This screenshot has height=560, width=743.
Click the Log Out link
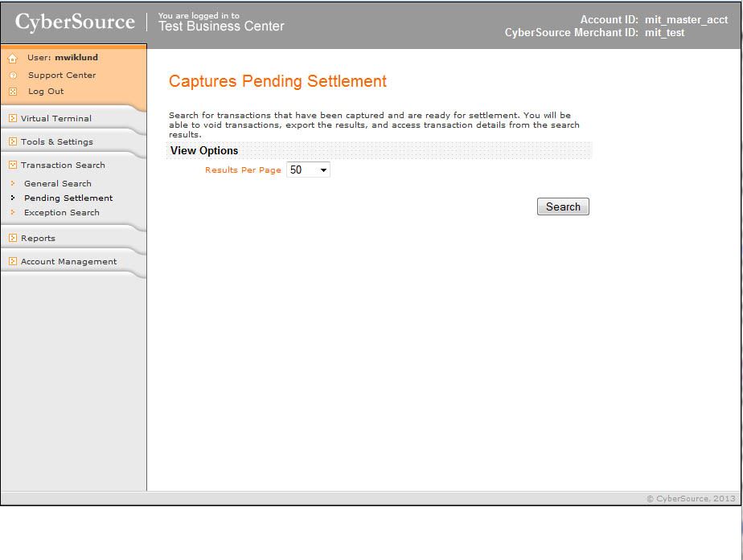(x=46, y=92)
